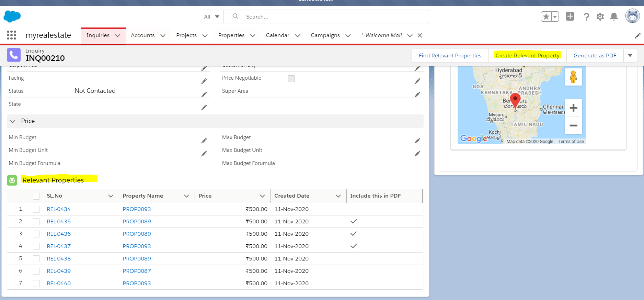Click the Help question mark icon

click(586, 16)
